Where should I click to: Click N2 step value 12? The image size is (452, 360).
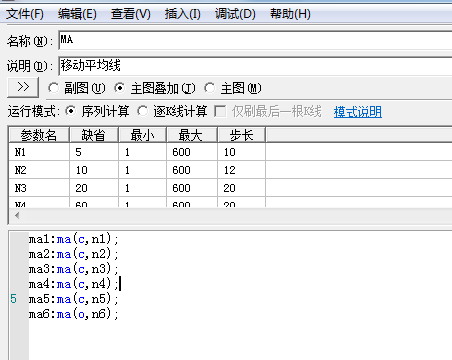(242, 170)
